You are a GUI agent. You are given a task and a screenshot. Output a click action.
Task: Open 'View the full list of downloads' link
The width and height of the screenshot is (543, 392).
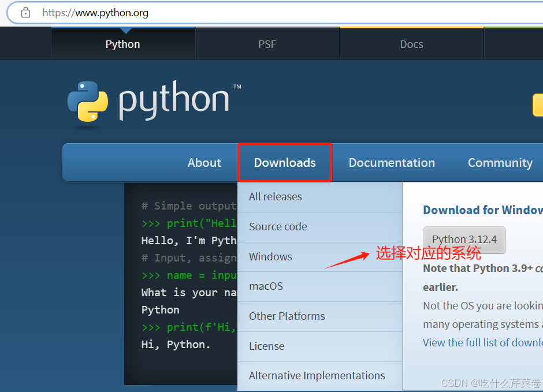click(483, 342)
